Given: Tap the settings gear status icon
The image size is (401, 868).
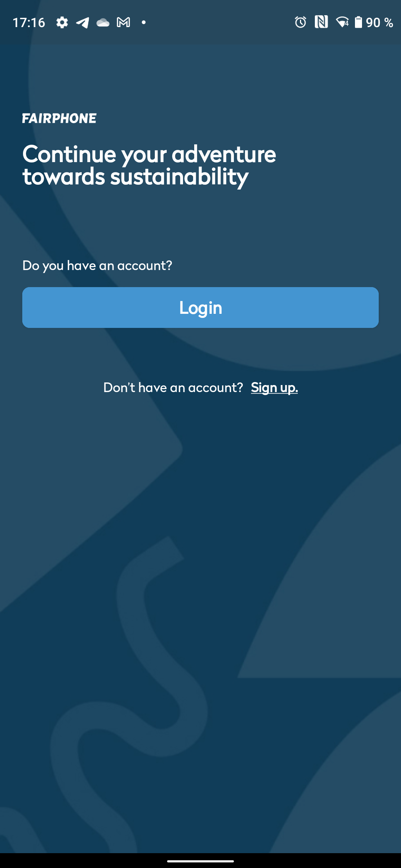Looking at the screenshot, I should click(62, 23).
